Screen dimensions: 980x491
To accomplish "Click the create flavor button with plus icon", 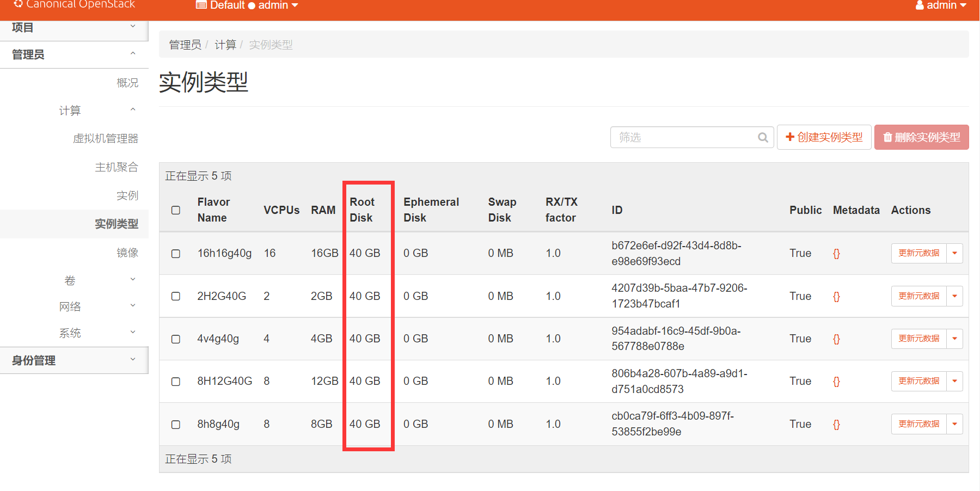I will (x=824, y=137).
